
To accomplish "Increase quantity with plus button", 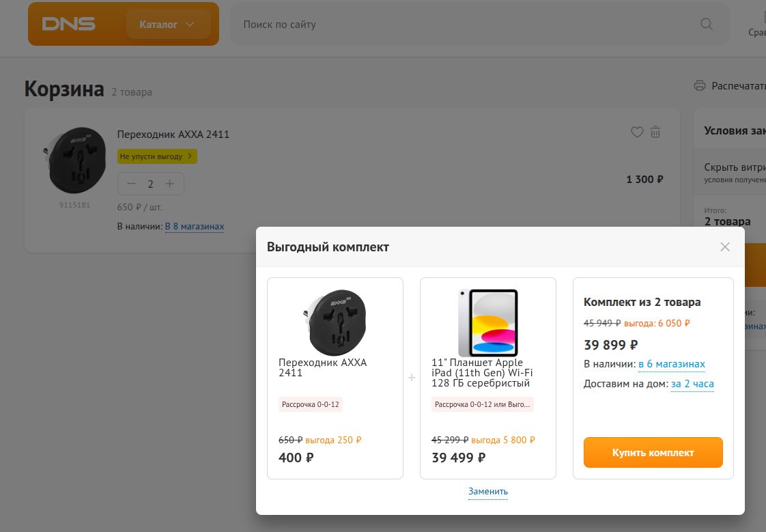I will pos(169,184).
